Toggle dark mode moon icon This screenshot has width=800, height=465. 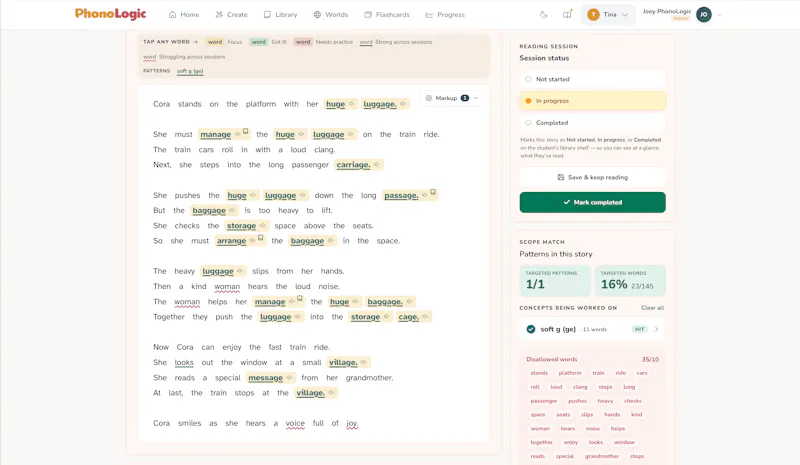point(544,15)
